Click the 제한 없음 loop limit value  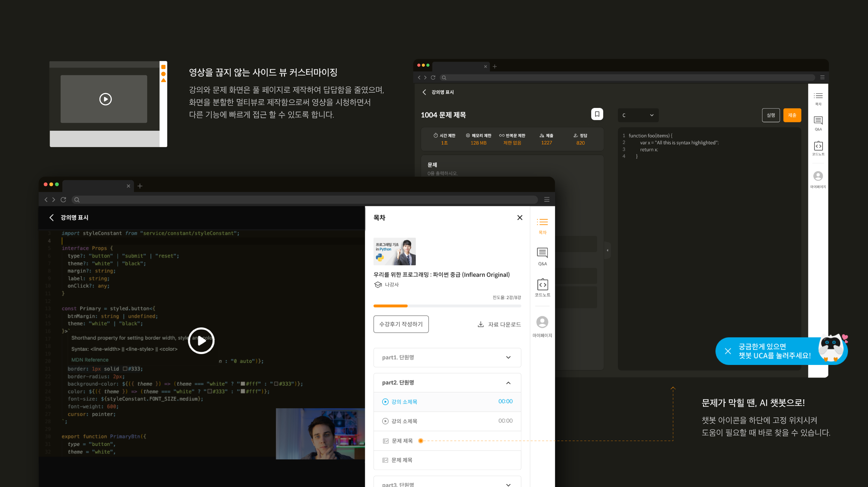pyautogui.click(x=512, y=143)
